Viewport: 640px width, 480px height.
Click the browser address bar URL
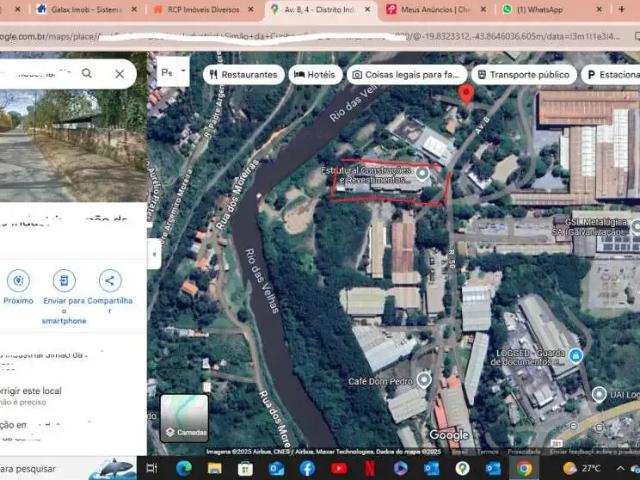pyautogui.click(x=310, y=36)
